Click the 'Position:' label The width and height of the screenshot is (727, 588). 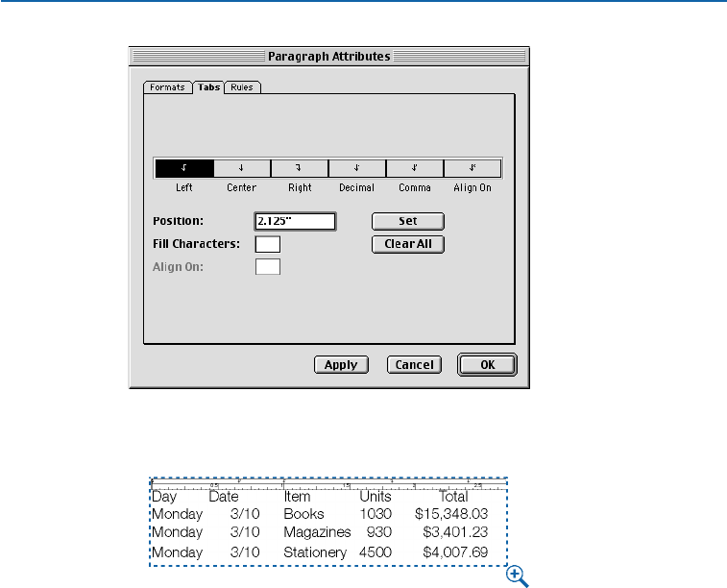pyautogui.click(x=178, y=221)
